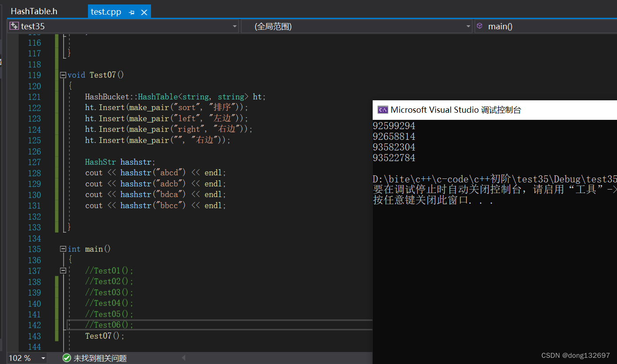Screen dimensions: 617x364
Task: Click line number 119
Action: point(34,75)
